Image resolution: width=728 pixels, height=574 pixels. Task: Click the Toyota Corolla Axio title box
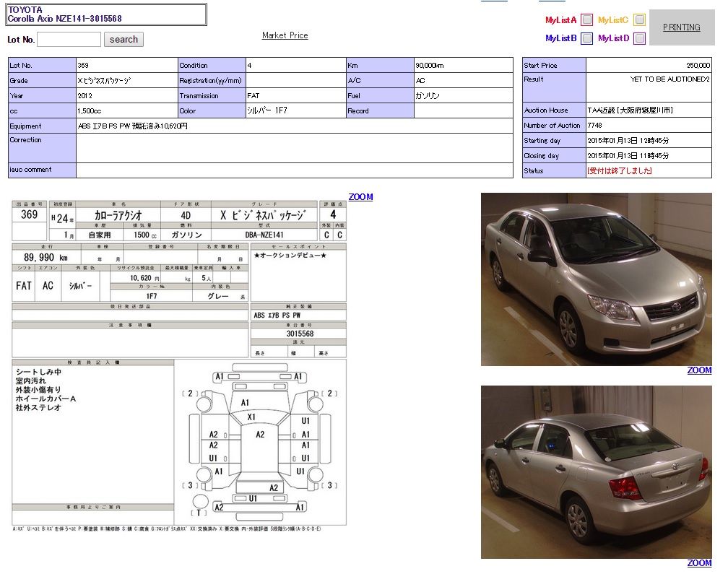(x=106, y=14)
